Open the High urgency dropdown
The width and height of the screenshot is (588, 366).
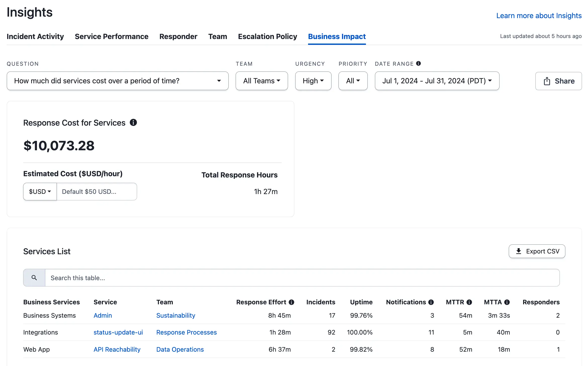point(313,81)
